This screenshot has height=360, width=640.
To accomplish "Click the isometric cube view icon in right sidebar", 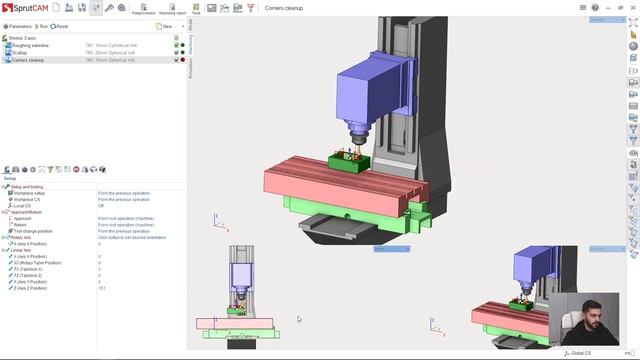I will pos(633,58).
